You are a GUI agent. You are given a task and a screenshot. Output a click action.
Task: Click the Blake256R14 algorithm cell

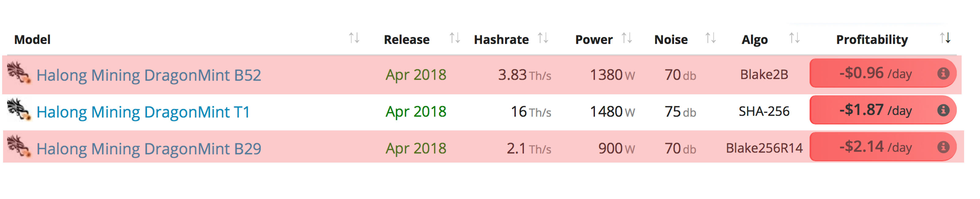[764, 148]
